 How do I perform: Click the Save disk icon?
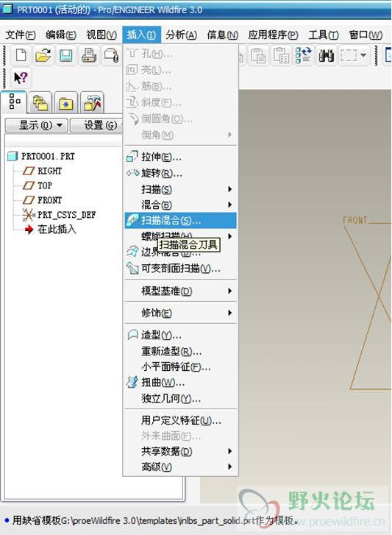(65, 55)
